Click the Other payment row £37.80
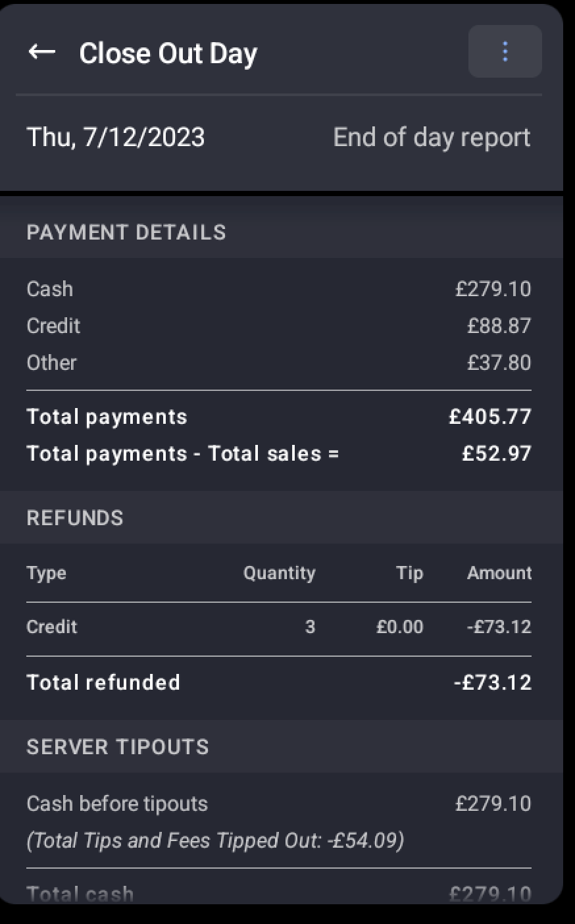This screenshot has width=575, height=924. tap(499, 363)
